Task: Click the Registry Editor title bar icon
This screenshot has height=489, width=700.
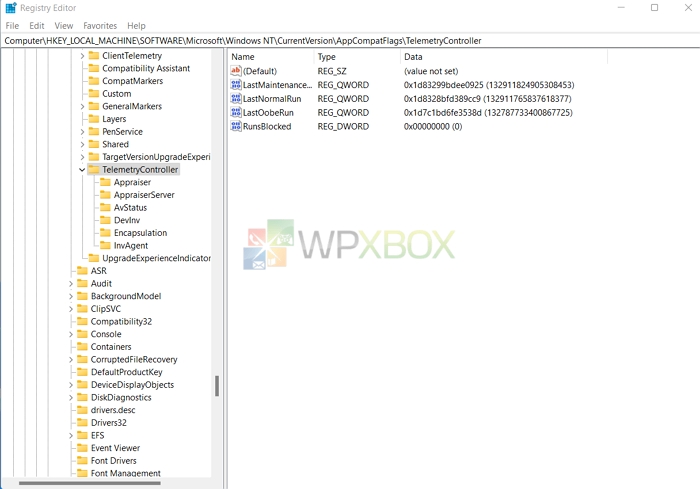Action: click(x=11, y=8)
